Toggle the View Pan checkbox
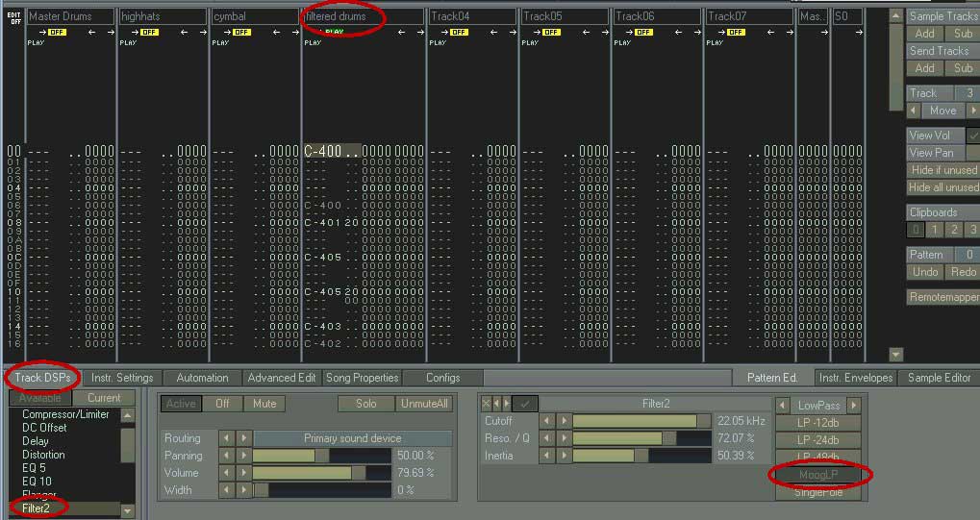This screenshot has height=520, width=980. (972, 153)
